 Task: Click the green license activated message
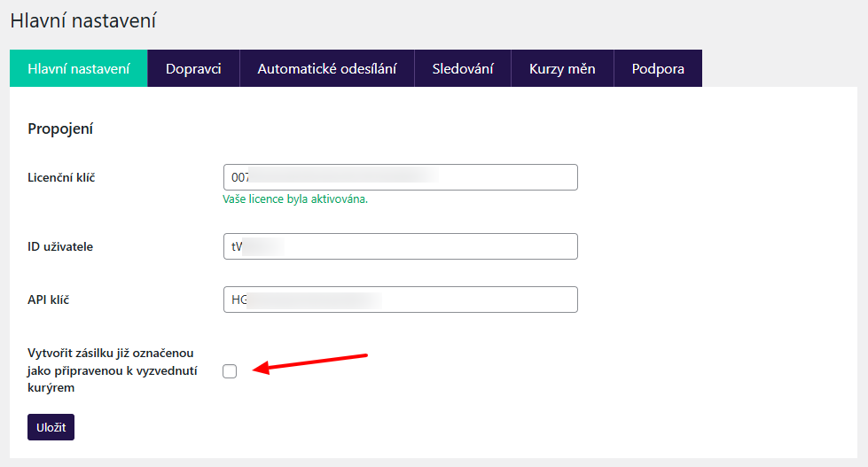[295, 198]
